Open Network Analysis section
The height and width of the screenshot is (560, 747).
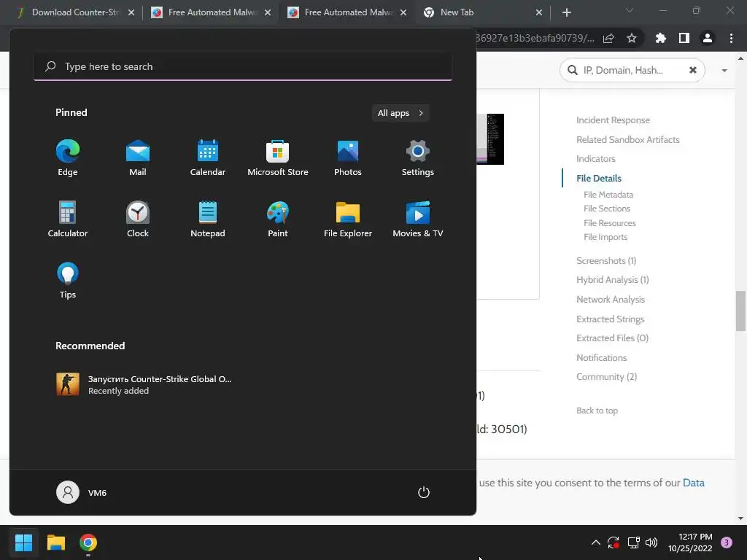(x=611, y=299)
